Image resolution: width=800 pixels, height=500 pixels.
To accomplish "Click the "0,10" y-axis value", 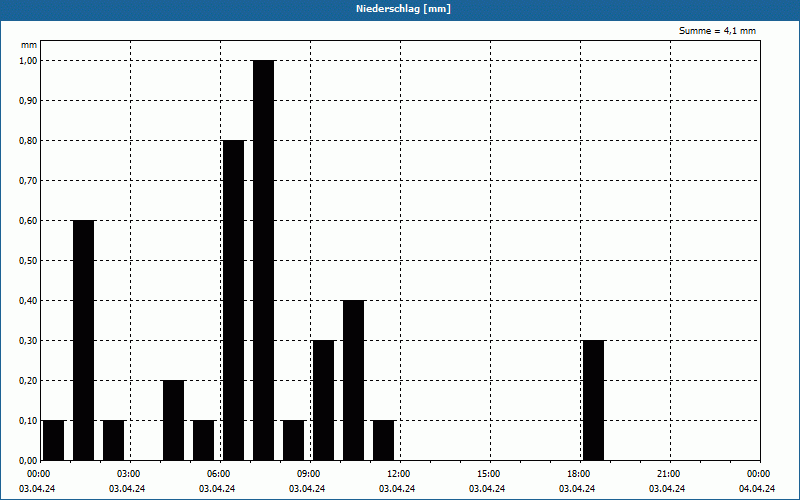I will [x=29, y=421].
